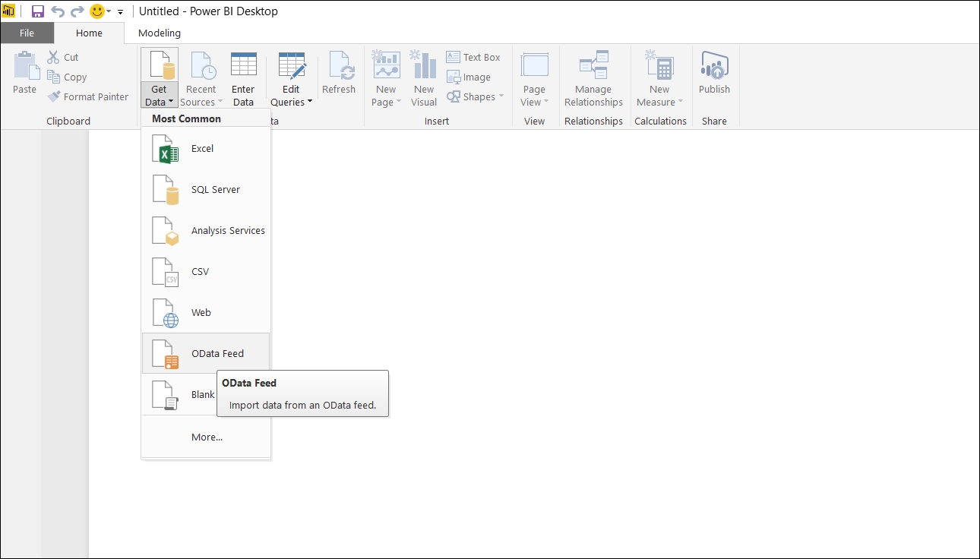The image size is (980, 559).
Task: Insert a Text Box
Action: tap(473, 57)
